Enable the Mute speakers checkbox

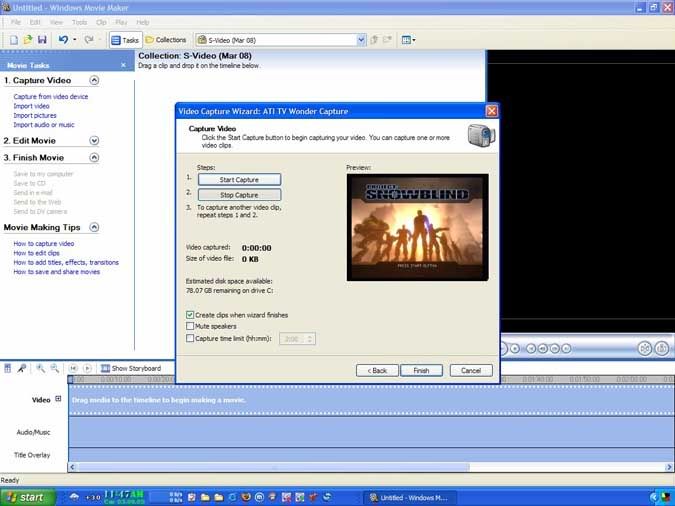coord(191,326)
